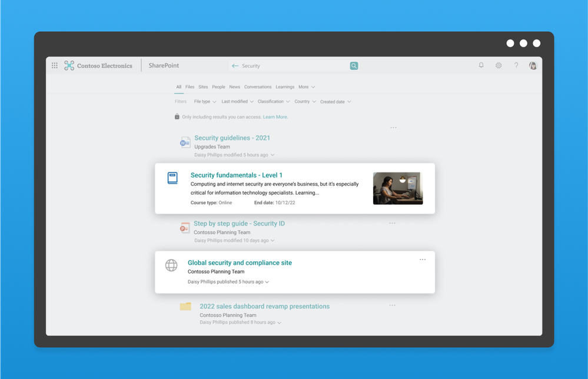This screenshot has width=588, height=379.
Task: Click Contosso Planning Team under Global security site
Action: tap(216, 271)
